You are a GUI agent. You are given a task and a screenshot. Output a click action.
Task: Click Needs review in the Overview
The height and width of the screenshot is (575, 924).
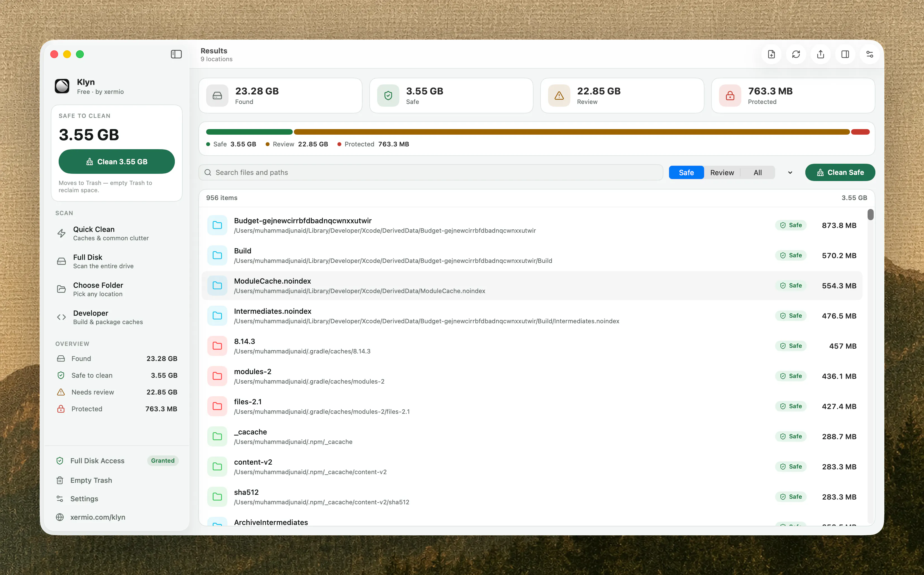point(116,392)
